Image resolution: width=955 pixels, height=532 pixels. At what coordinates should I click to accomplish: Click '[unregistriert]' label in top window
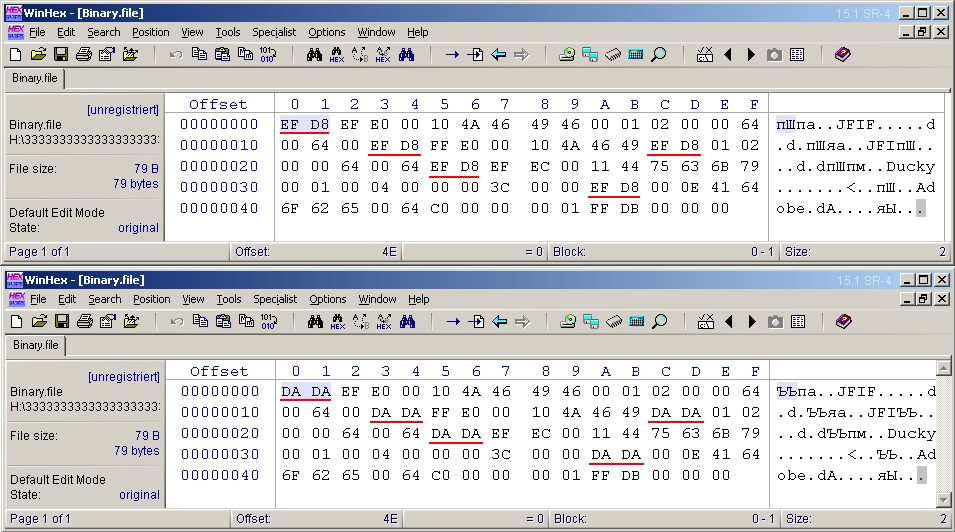(x=122, y=110)
